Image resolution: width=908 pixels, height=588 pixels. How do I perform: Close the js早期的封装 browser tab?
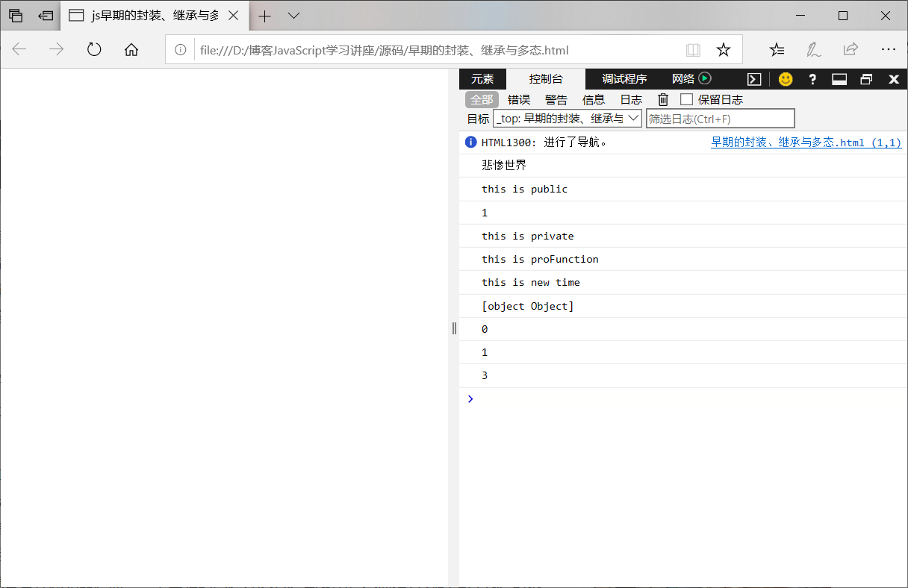[234, 16]
